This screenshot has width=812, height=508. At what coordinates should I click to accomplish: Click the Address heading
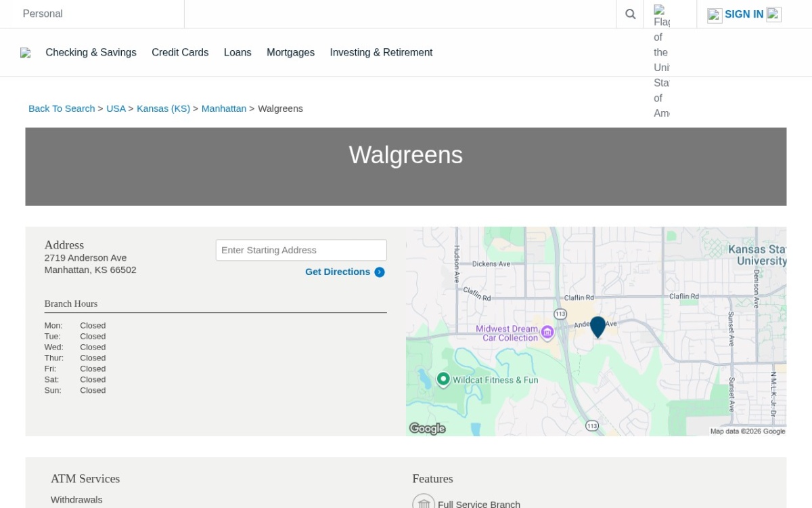pyautogui.click(x=64, y=245)
